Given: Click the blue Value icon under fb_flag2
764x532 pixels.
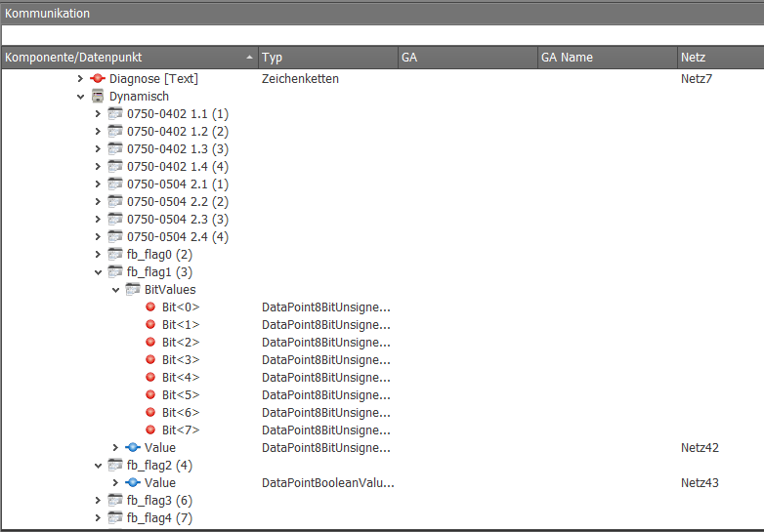Looking at the screenshot, I should click(x=133, y=482).
